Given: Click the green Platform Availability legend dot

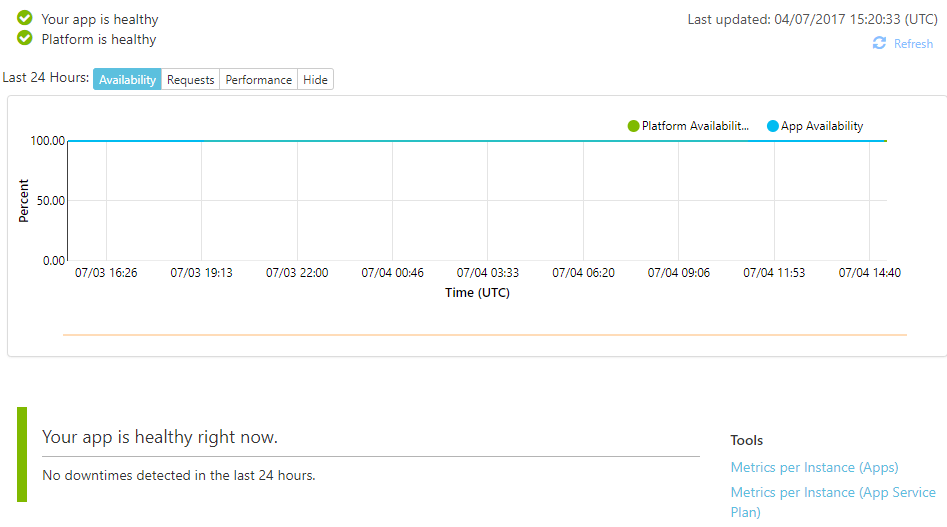Looking at the screenshot, I should [633, 126].
